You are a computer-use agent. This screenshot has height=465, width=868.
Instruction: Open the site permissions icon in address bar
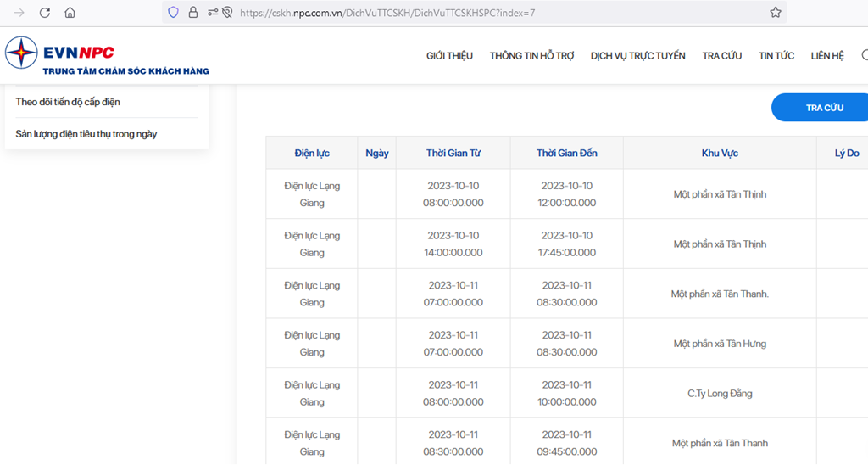[213, 12]
